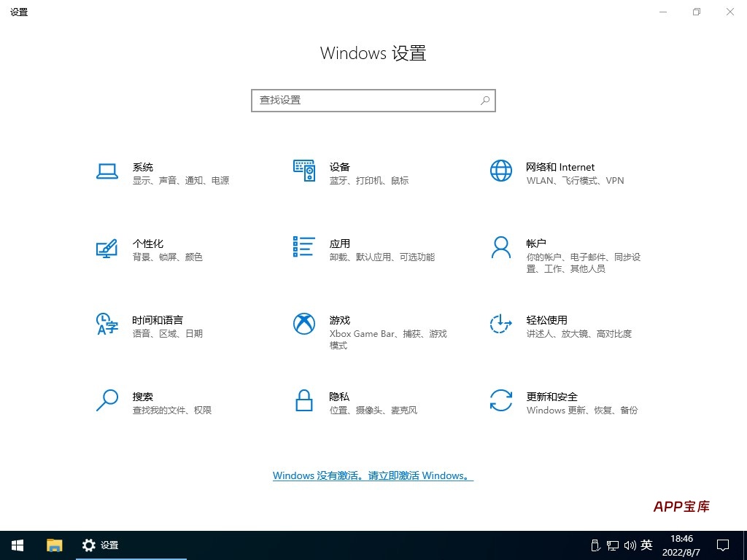The image size is (747, 560).
Task: Click inside the 查找设置 search field
Action: click(373, 101)
